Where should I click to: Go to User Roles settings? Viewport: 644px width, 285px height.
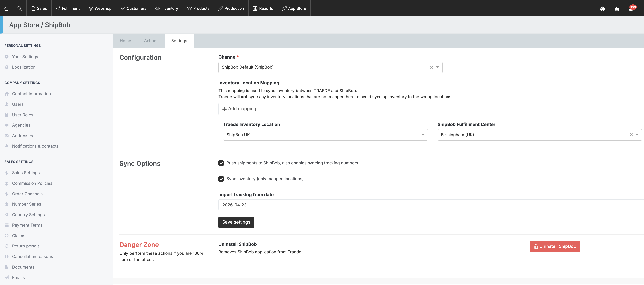click(22, 115)
